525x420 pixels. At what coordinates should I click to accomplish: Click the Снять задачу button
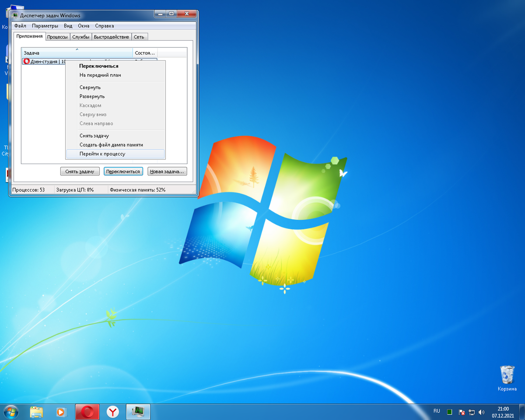click(80, 171)
